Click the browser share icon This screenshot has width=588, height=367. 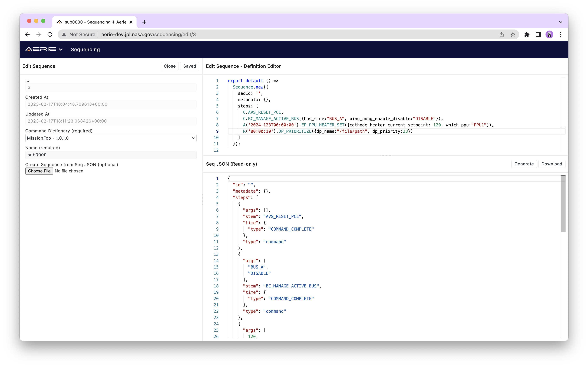coord(501,34)
